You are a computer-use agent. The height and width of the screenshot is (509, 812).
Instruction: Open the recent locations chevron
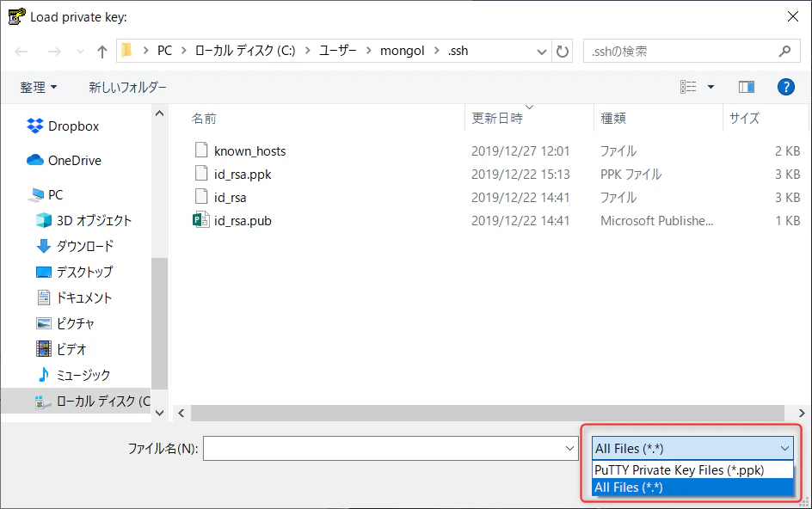80,52
